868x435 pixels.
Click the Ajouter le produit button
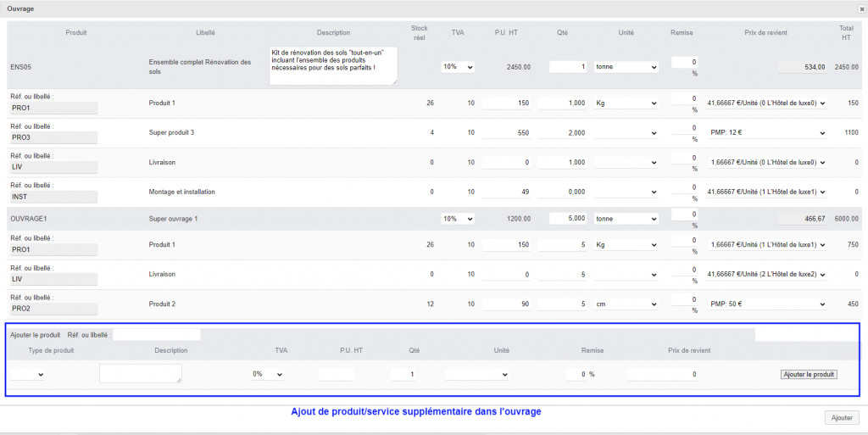809,374
